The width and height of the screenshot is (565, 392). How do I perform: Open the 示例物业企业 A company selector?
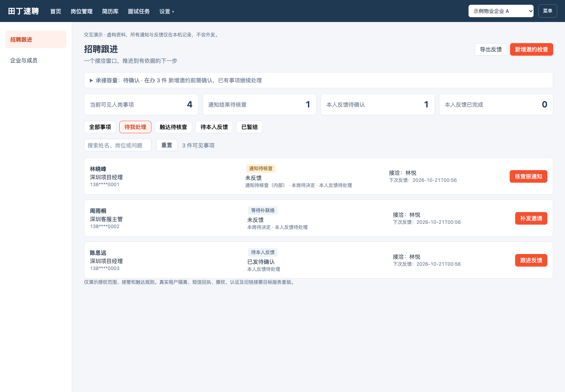(x=501, y=11)
